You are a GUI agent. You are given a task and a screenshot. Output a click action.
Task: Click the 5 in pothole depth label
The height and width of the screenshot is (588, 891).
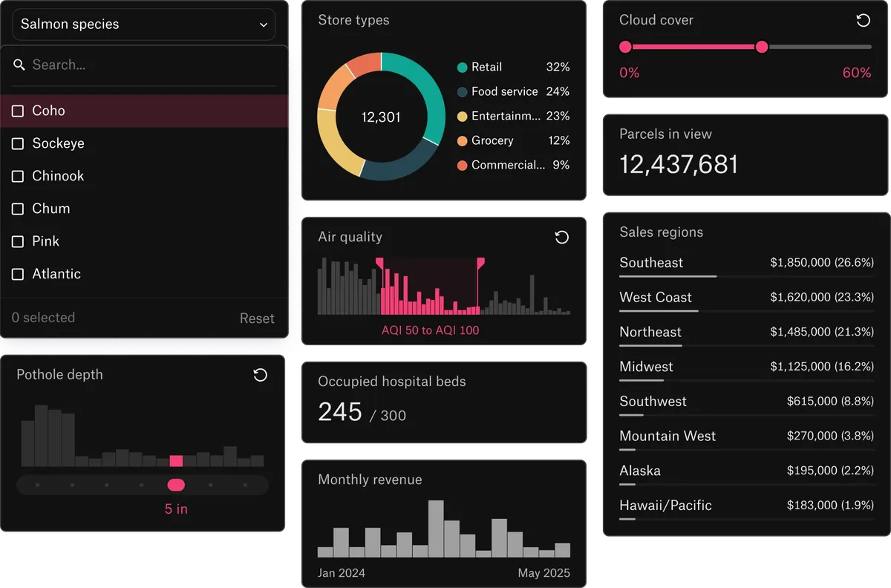[176, 509]
